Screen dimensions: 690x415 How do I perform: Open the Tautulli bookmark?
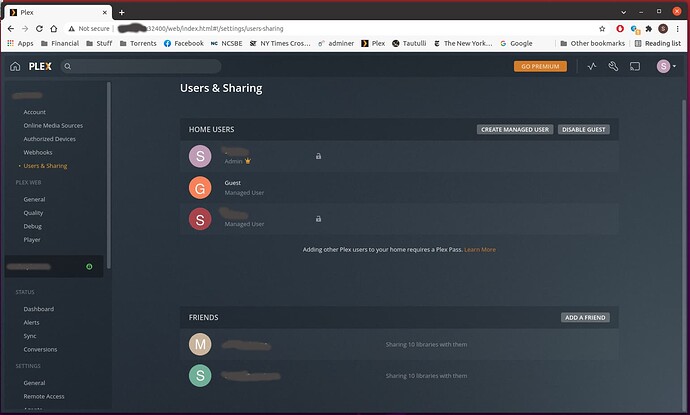pyautogui.click(x=409, y=43)
